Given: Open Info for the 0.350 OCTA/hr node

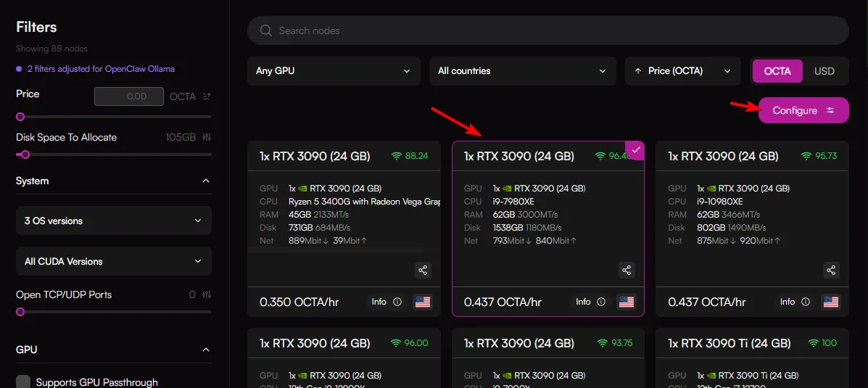Looking at the screenshot, I should tap(387, 302).
